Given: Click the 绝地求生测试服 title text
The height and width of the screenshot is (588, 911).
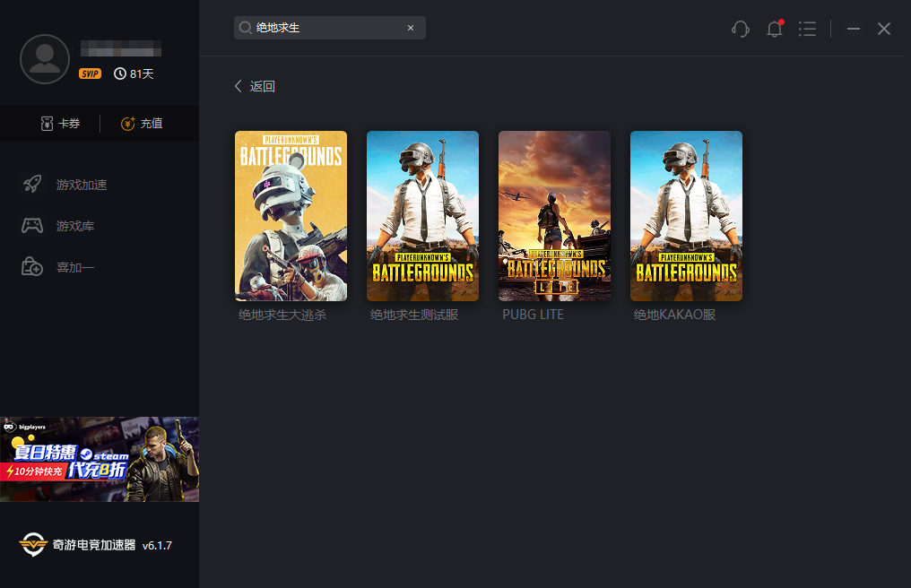Looking at the screenshot, I should 414,315.
